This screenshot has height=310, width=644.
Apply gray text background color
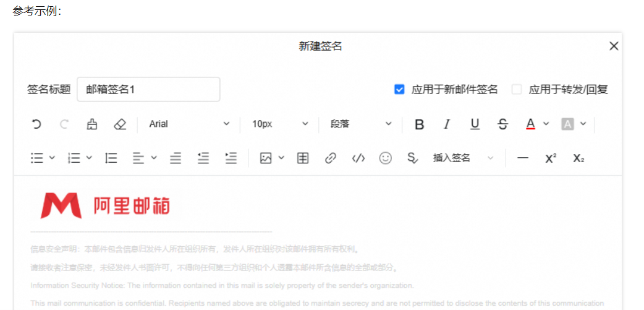[567, 124]
